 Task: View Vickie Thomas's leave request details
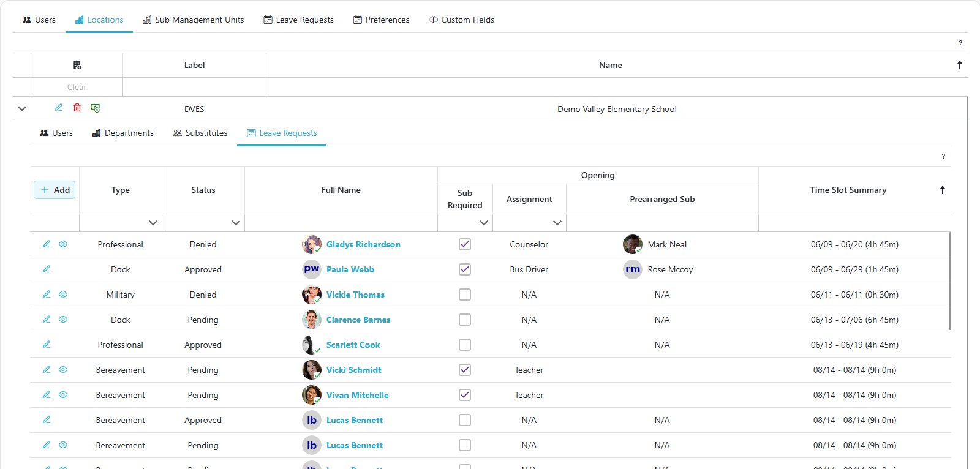pos(63,295)
